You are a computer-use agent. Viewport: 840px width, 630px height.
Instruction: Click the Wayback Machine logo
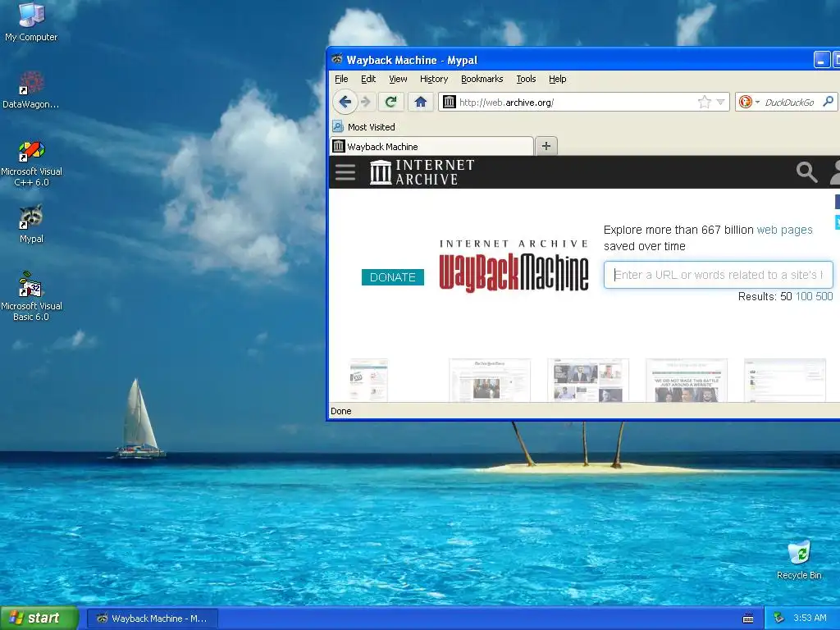514,266
